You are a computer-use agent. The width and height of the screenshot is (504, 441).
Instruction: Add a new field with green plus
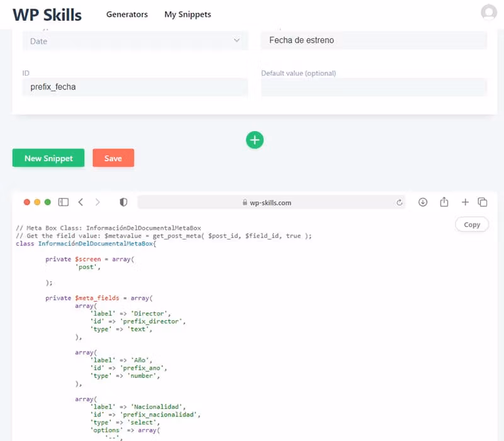point(255,140)
